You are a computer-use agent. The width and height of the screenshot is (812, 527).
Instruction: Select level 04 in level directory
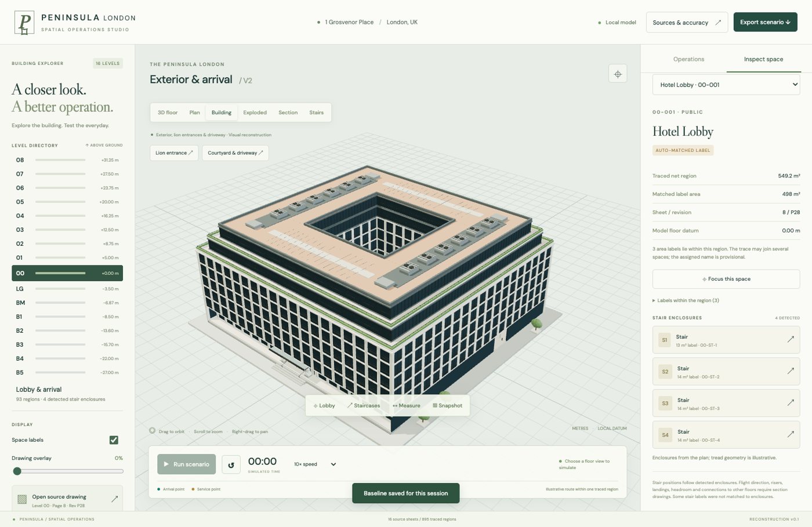tap(67, 216)
